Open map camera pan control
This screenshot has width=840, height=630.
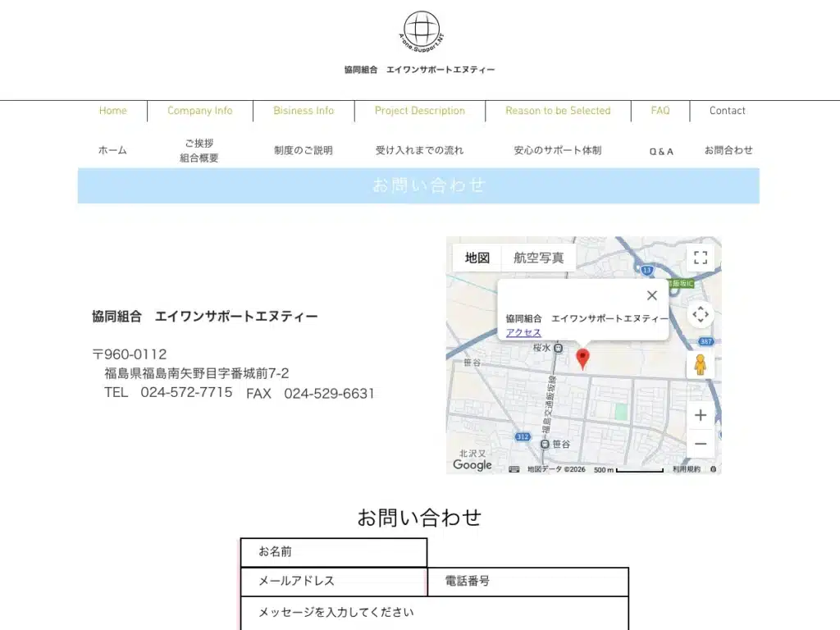point(701,314)
